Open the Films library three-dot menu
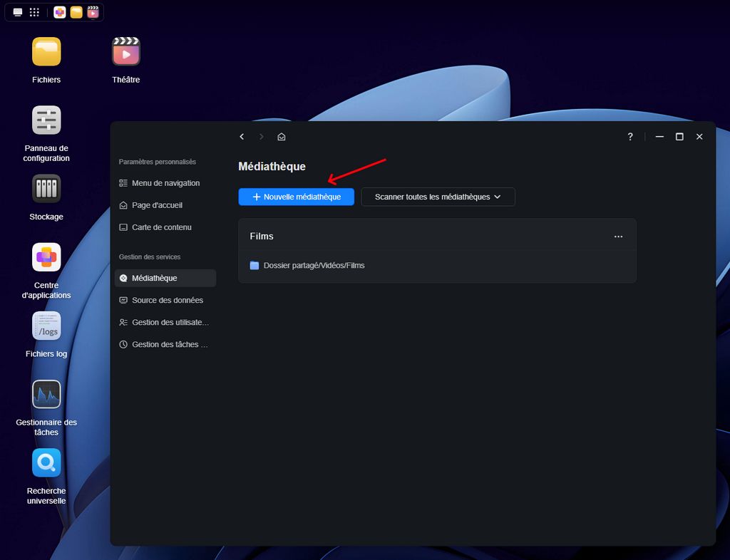Viewport: 730px width, 560px height. (618, 237)
